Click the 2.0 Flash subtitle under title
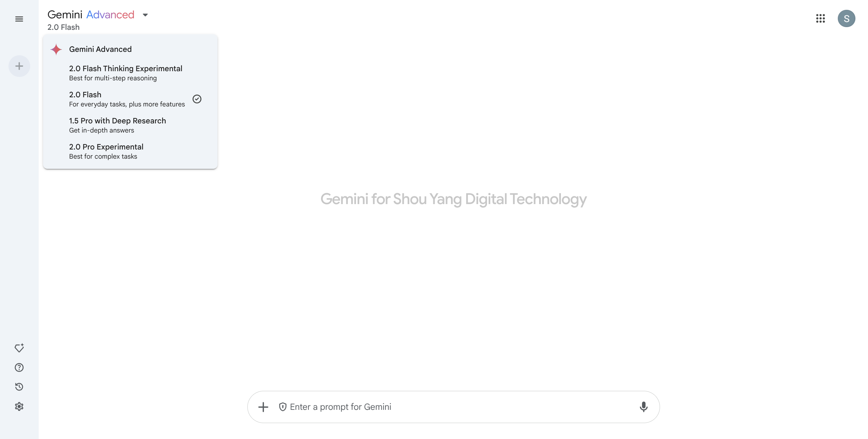The height and width of the screenshot is (439, 868). (63, 27)
